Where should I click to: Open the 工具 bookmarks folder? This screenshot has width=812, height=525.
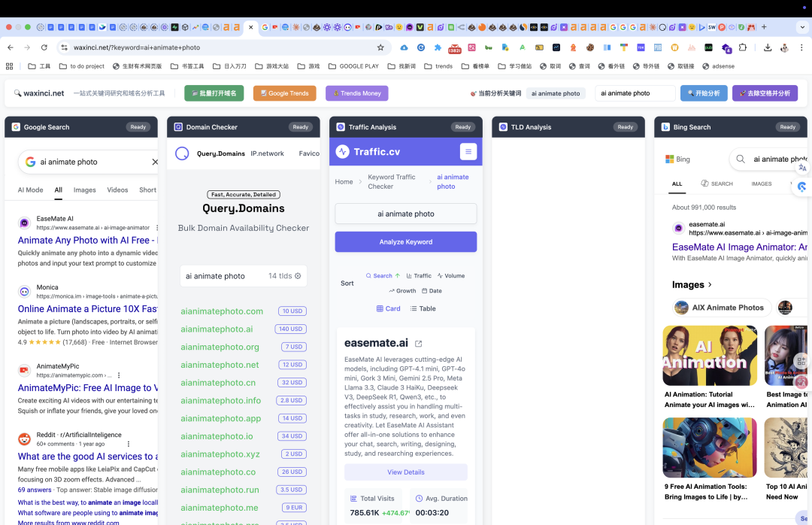(x=39, y=66)
